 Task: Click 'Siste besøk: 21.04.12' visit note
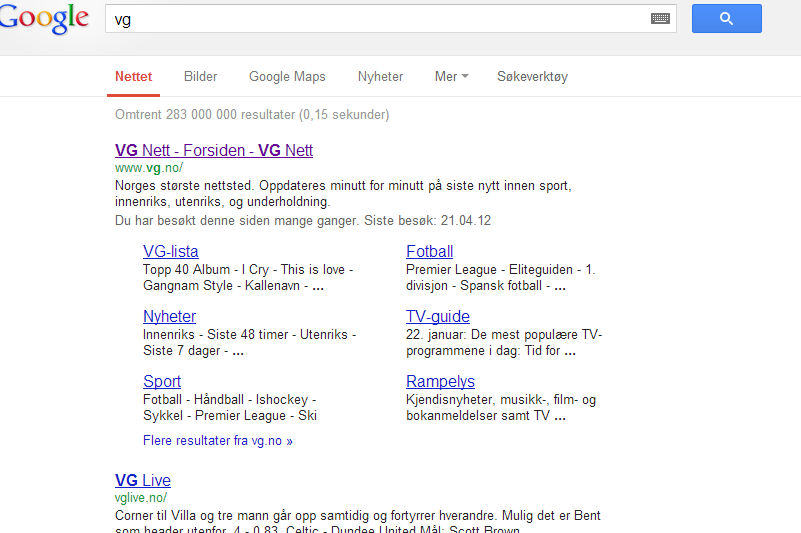(428, 221)
